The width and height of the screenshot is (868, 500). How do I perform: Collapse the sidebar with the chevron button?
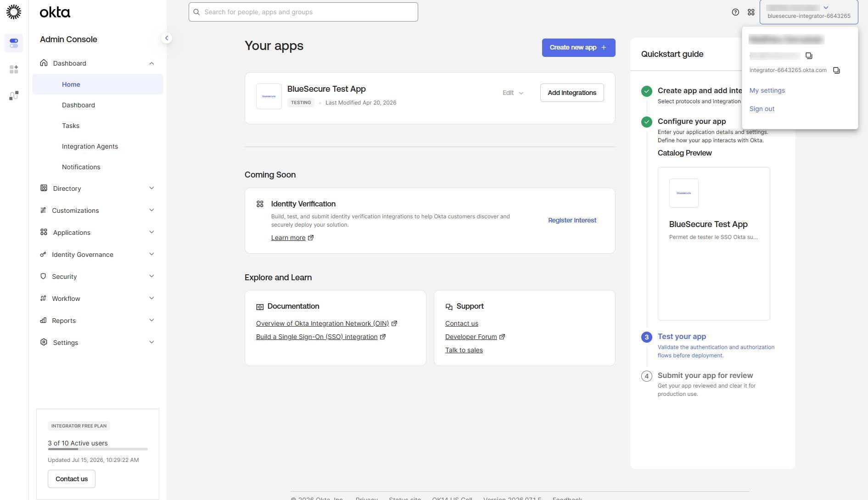(x=167, y=38)
